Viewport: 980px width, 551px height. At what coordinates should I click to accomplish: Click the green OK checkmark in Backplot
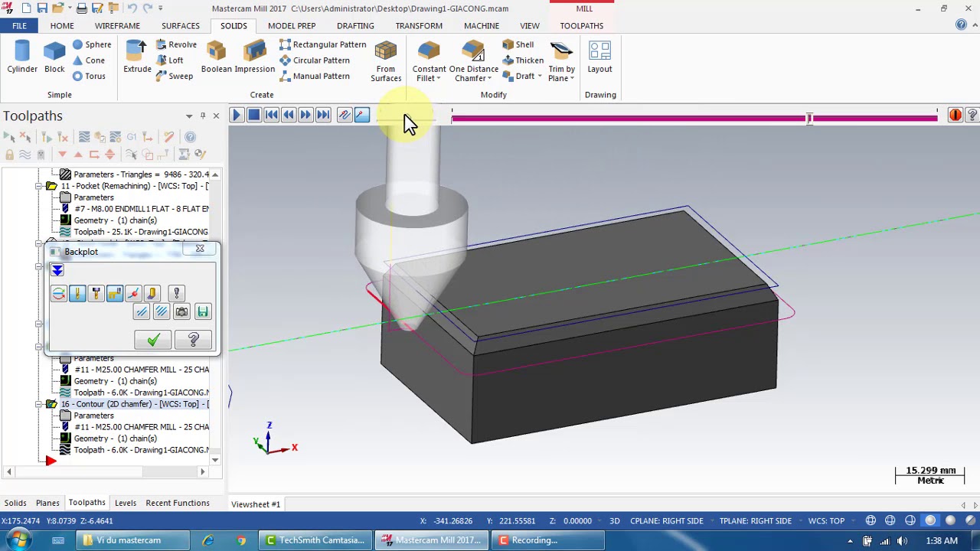point(153,340)
